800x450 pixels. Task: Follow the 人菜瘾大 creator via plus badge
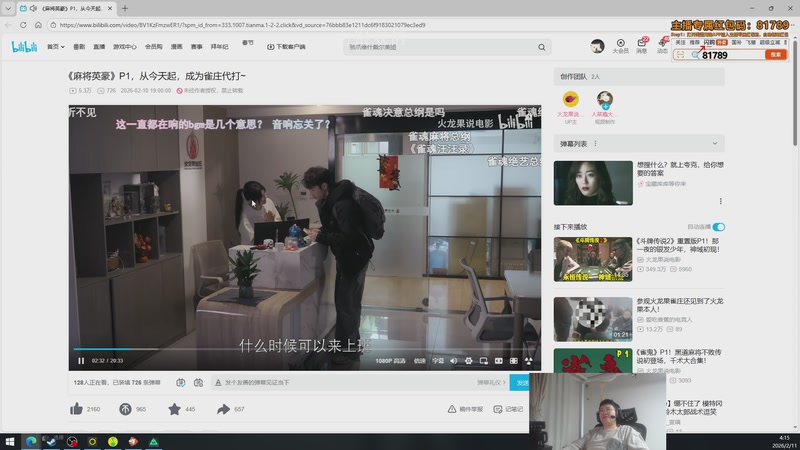[605, 107]
